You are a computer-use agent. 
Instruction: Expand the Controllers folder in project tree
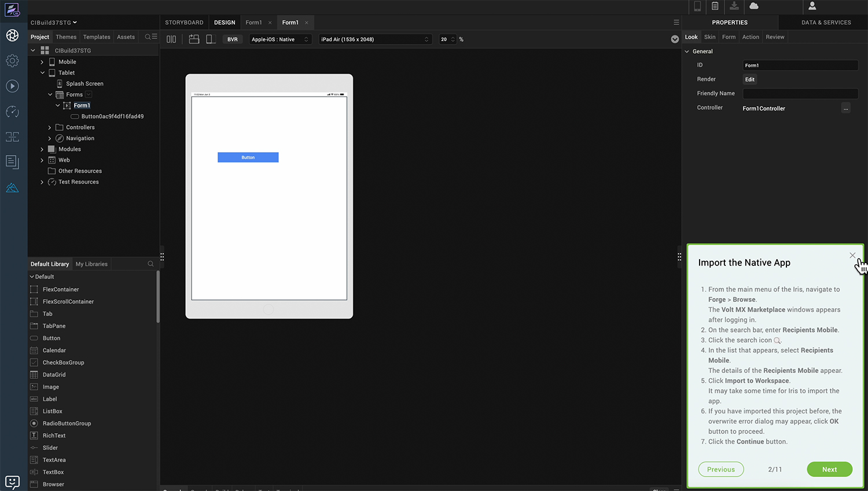tap(50, 127)
